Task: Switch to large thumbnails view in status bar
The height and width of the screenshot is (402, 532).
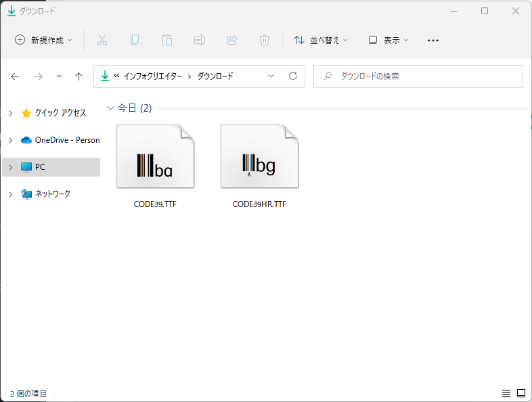Action: coord(521,393)
